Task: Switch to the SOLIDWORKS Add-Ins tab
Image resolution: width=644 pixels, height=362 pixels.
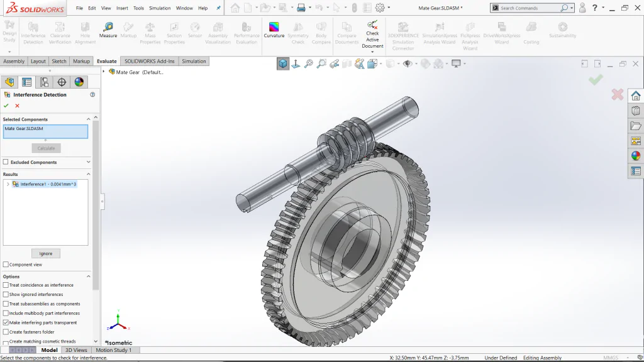Action: [150, 61]
